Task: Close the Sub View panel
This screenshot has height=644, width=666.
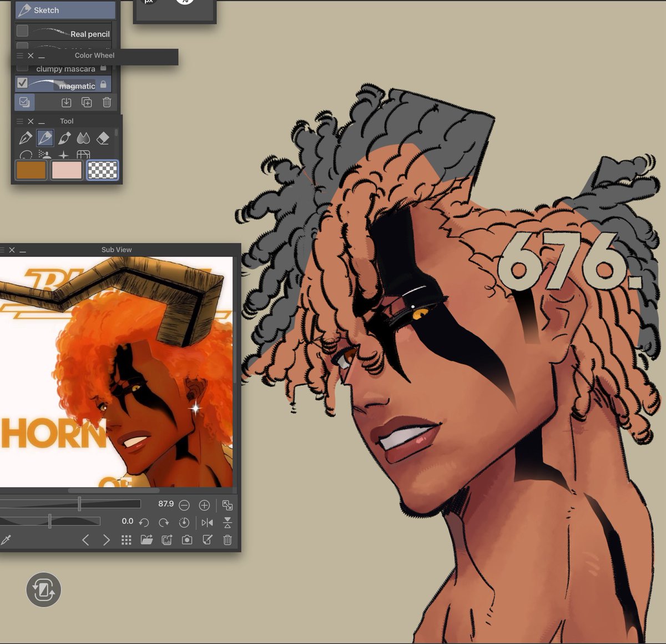Action: pyautogui.click(x=12, y=250)
